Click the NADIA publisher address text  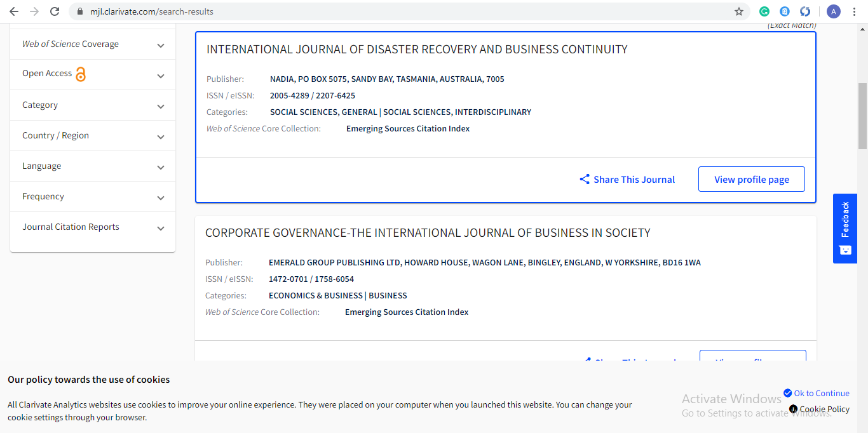coord(387,79)
